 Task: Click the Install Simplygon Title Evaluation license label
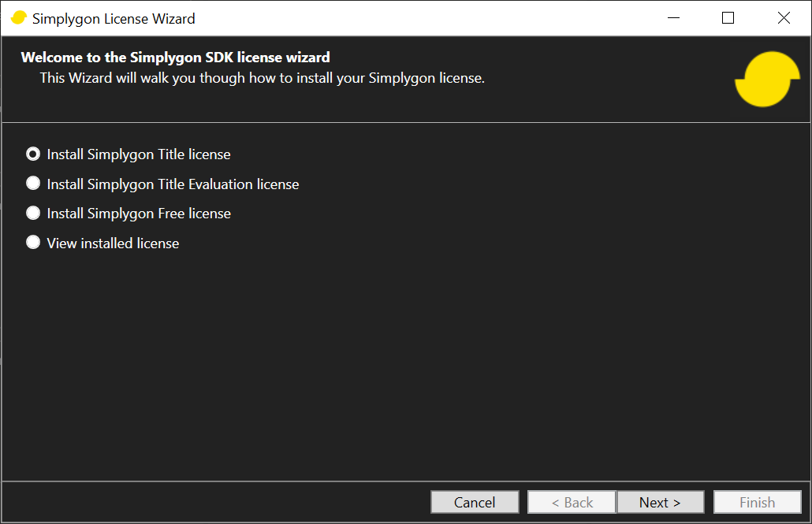tap(172, 184)
